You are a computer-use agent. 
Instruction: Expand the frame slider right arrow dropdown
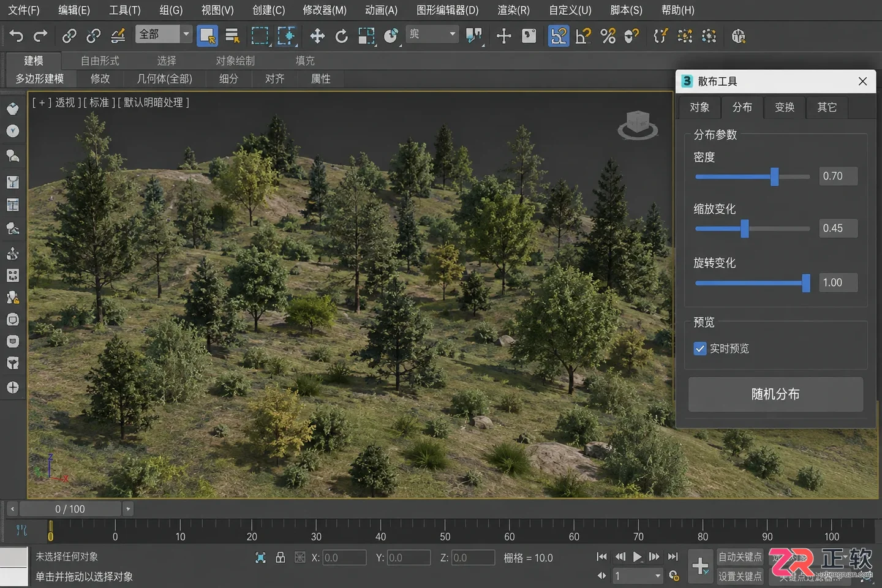click(x=127, y=509)
